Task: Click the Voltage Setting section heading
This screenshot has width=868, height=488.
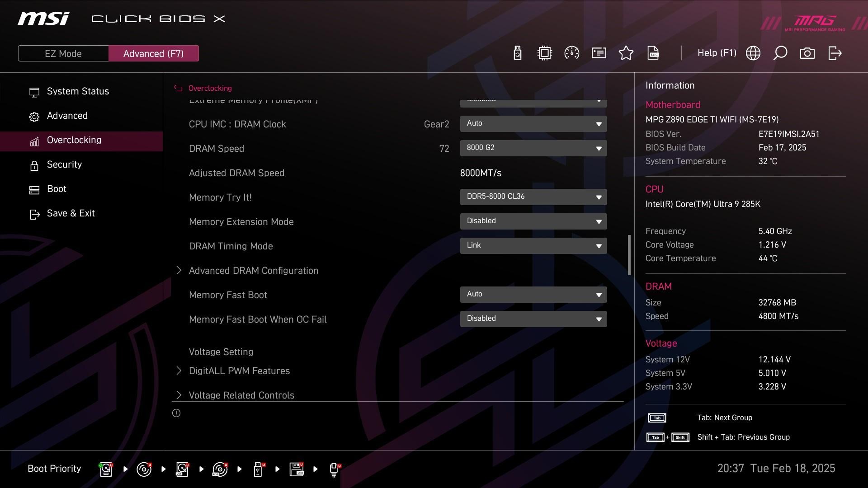Action: pyautogui.click(x=221, y=352)
